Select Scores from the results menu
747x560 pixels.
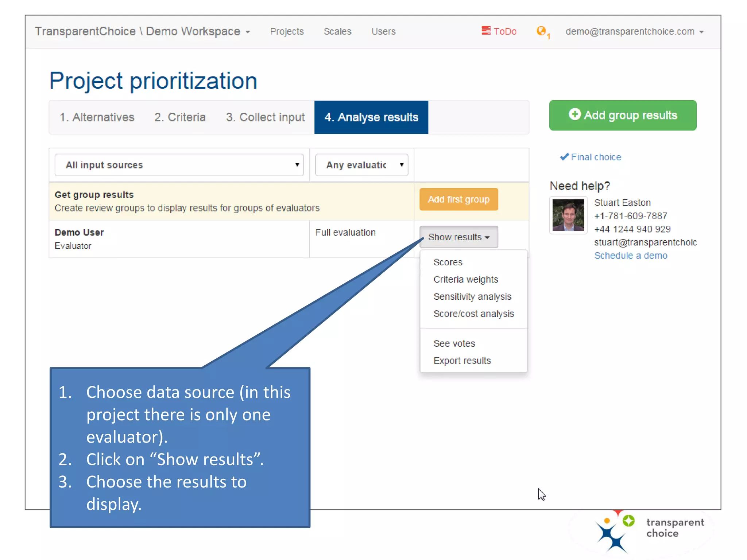[x=448, y=262]
